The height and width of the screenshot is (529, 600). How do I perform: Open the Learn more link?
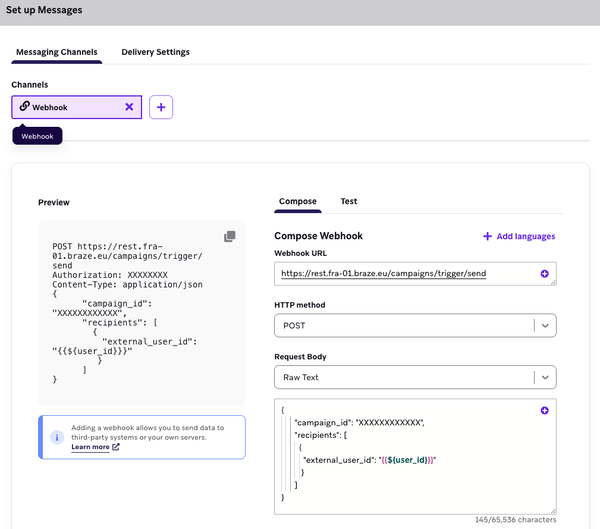(90, 447)
